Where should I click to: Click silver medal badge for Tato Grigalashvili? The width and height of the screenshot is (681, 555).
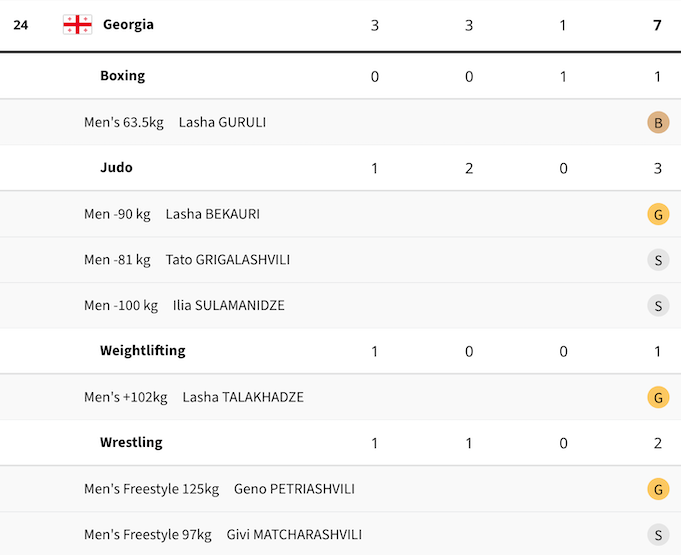pos(657,260)
